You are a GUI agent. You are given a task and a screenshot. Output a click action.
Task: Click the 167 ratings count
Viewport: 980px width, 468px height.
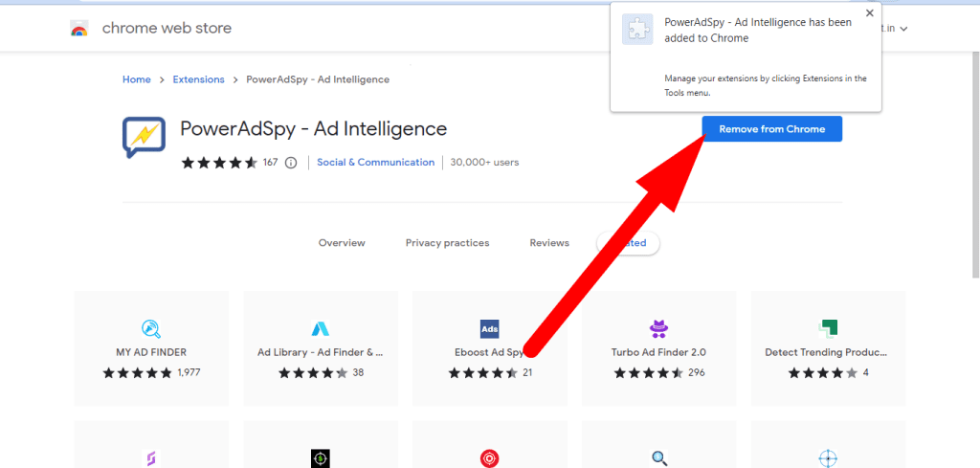pos(270,163)
